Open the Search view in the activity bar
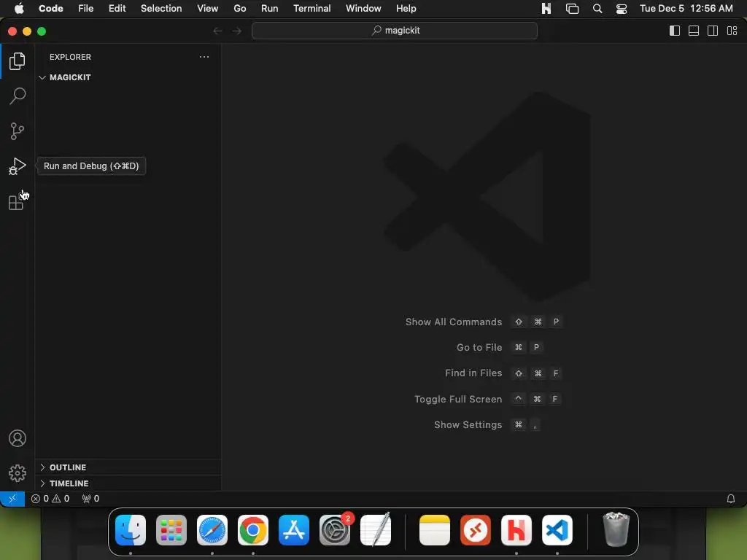Viewport: 747px width, 560px height. pos(18,96)
